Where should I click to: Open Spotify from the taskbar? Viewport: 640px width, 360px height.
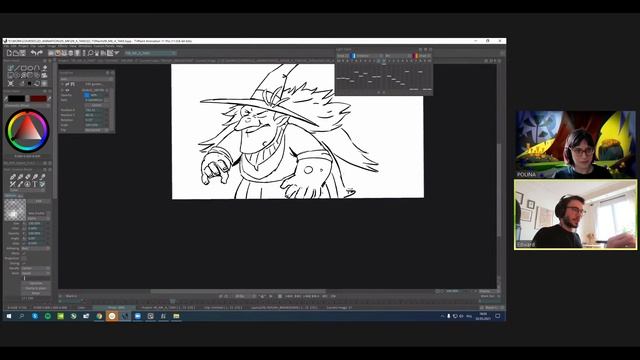pyautogui.click(x=48, y=316)
